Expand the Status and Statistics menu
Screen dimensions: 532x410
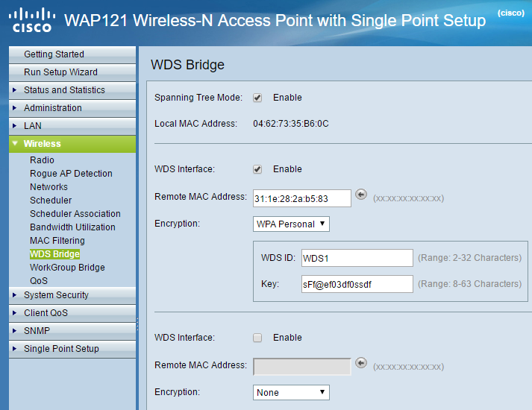pos(72,90)
